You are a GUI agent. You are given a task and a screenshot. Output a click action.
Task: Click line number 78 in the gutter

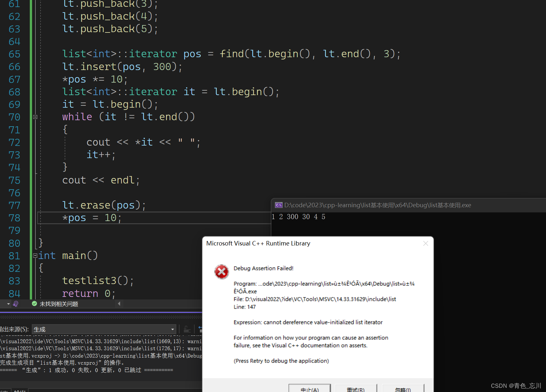pos(14,218)
